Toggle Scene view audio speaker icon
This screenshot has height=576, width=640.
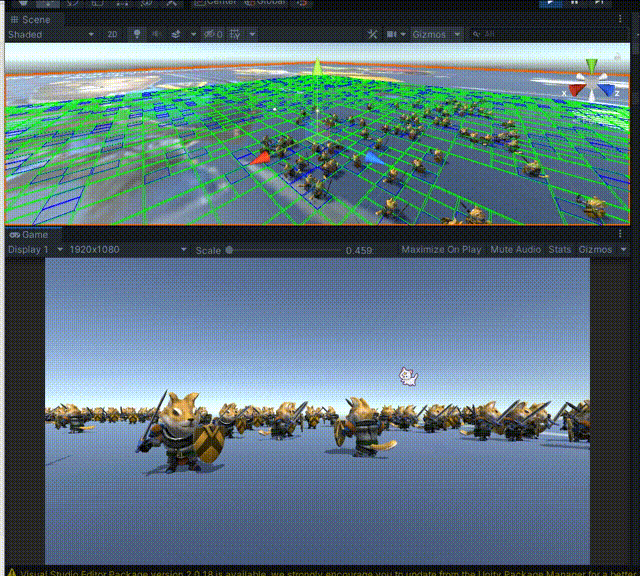click(156, 34)
